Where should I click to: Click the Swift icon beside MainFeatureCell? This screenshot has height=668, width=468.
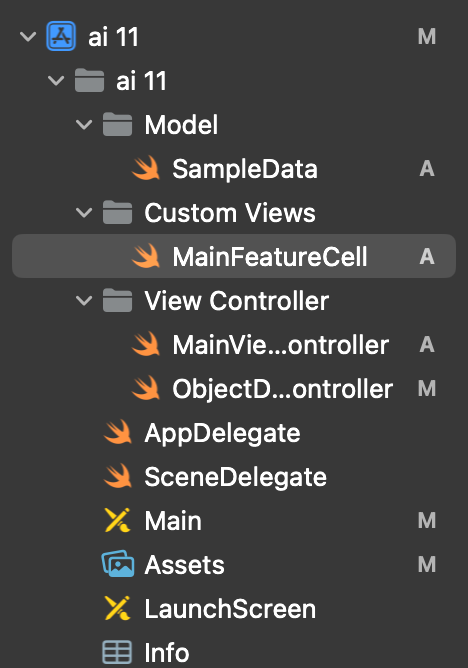(146, 256)
